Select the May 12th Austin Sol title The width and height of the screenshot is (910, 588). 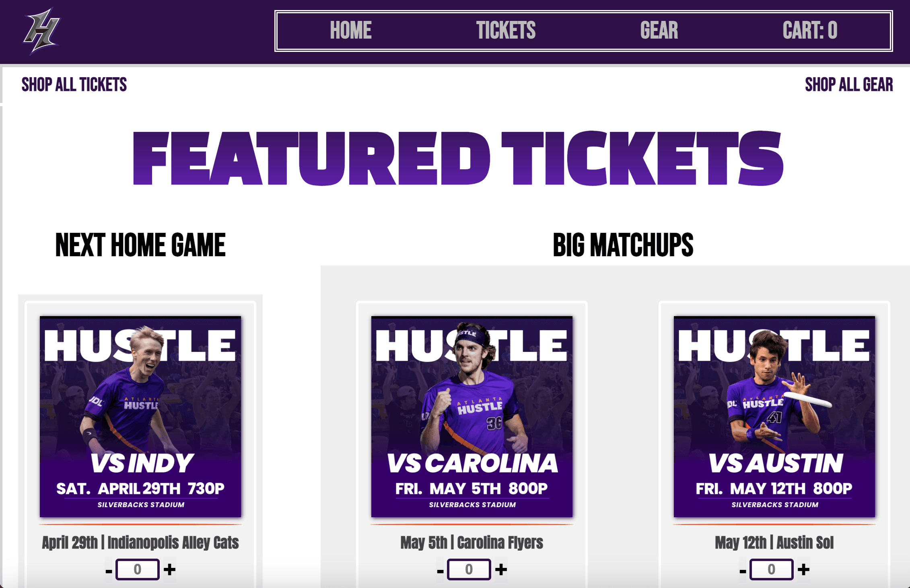774,543
